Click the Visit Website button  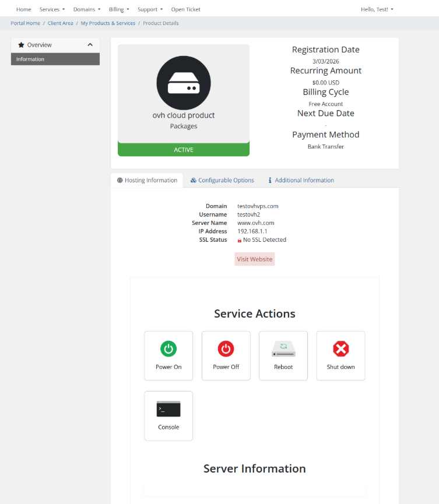[255, 259]
